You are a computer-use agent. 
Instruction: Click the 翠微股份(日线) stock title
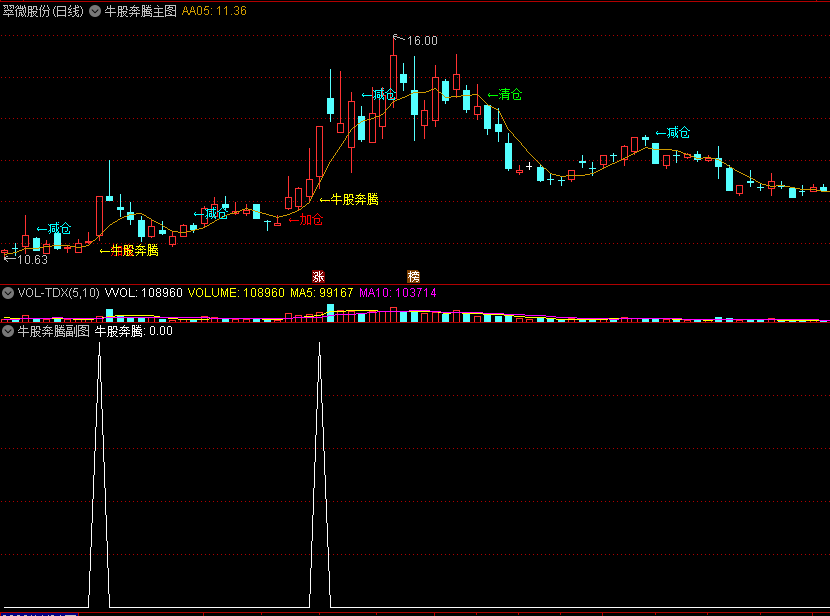43,11
